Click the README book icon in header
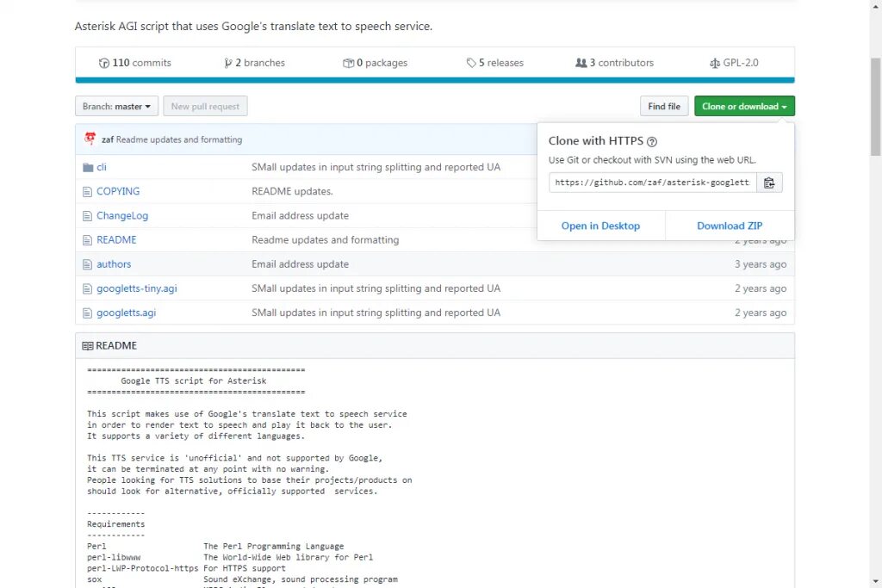The width and height of the screenshot is (882, 588). tap(88, 346)
